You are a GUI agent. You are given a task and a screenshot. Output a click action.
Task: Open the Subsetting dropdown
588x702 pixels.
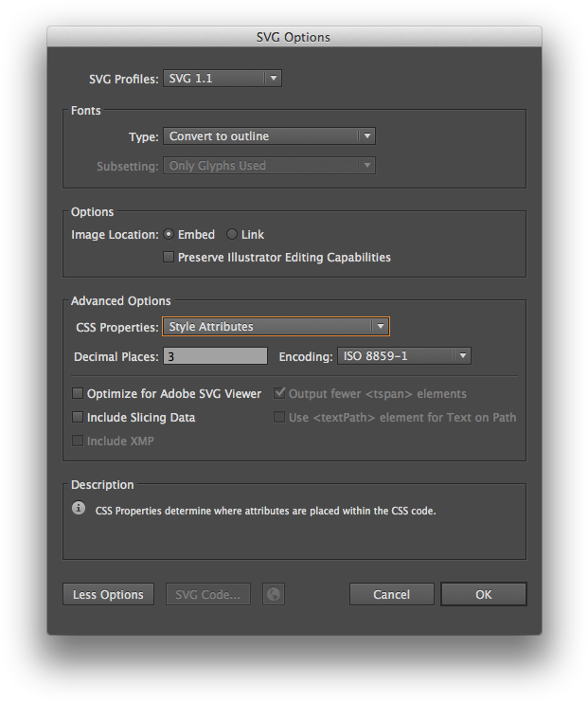tap(269, 166)
